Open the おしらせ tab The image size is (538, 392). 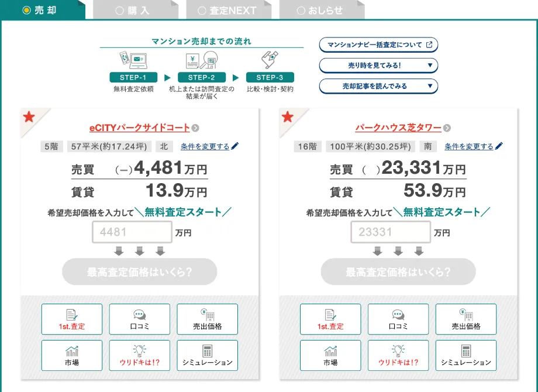coord(321,9)
